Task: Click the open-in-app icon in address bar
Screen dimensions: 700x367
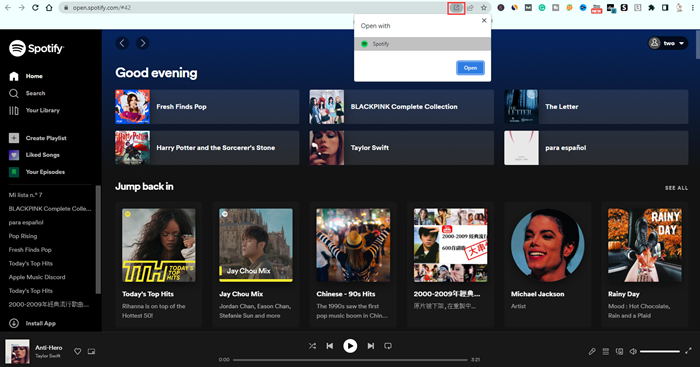Action: coord(456,8)
